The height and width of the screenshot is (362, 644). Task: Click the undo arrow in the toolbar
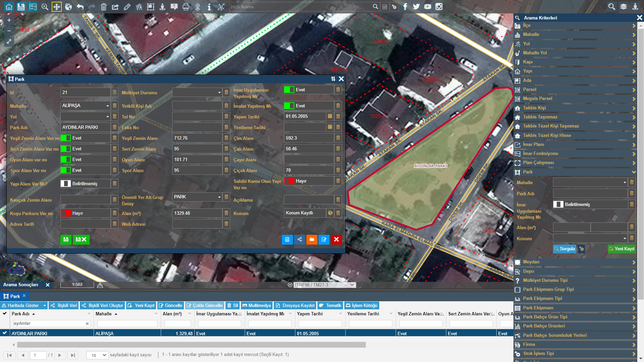pyautogui.click(x=80, y=7)
